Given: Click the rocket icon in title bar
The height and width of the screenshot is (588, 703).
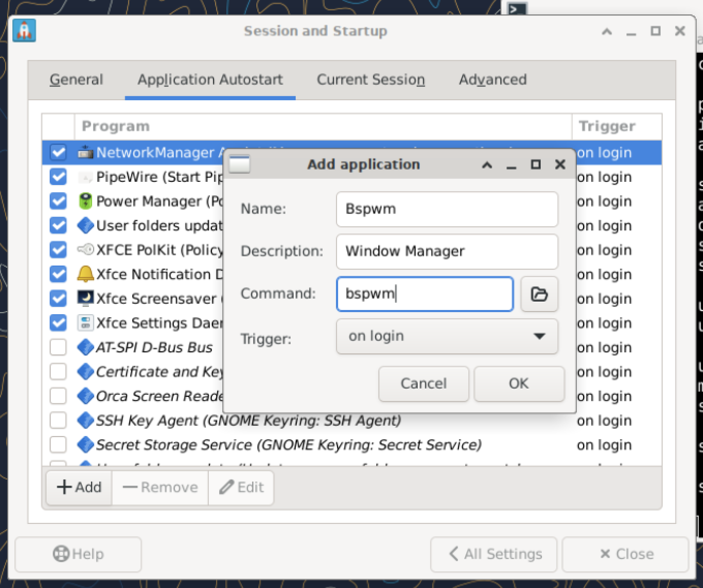Looking at the screenshot, I should pyautogui.click(x=24, y=30).
